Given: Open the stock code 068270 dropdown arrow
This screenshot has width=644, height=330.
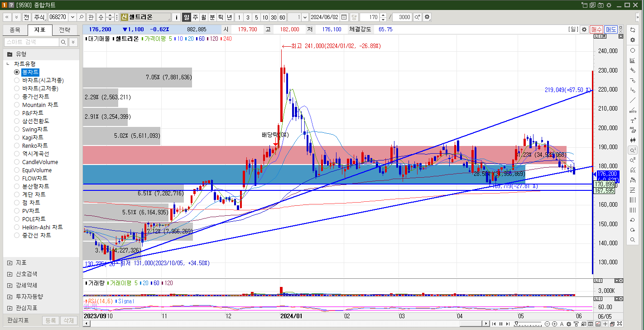Looking at the screenshot, I should [72, 17].
